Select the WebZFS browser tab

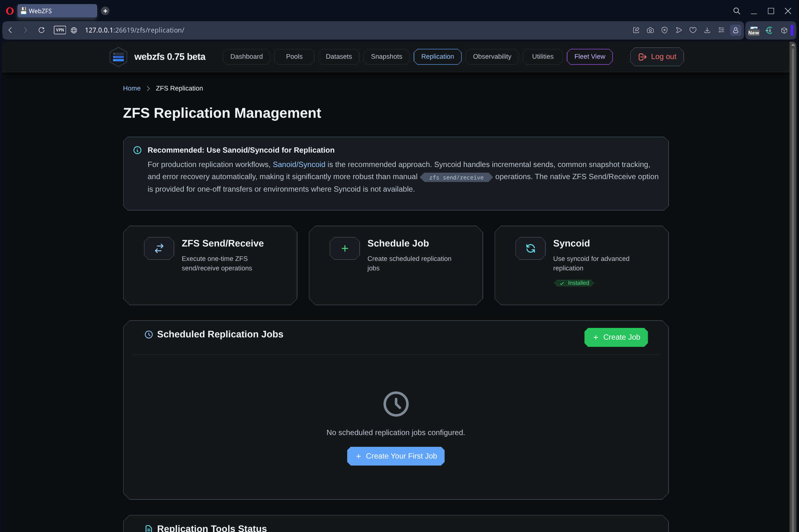[57, 11]
